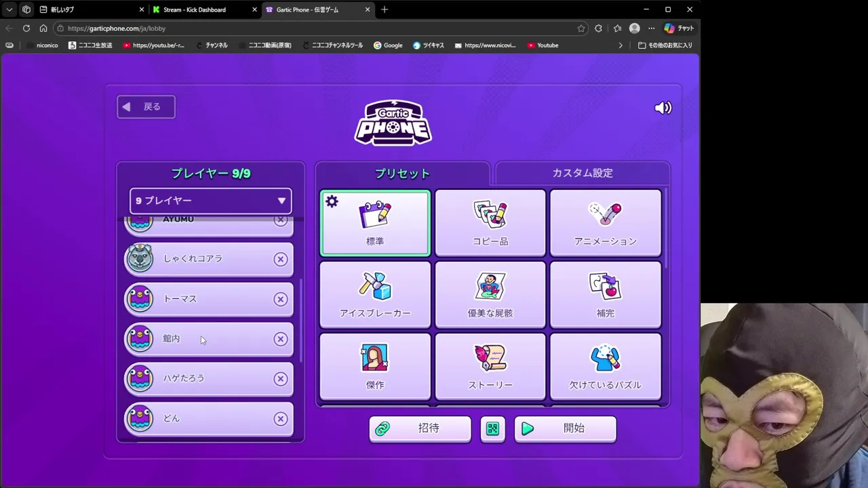Open ニコニコチャンネルツール bookmark

[x=333, y=45]
